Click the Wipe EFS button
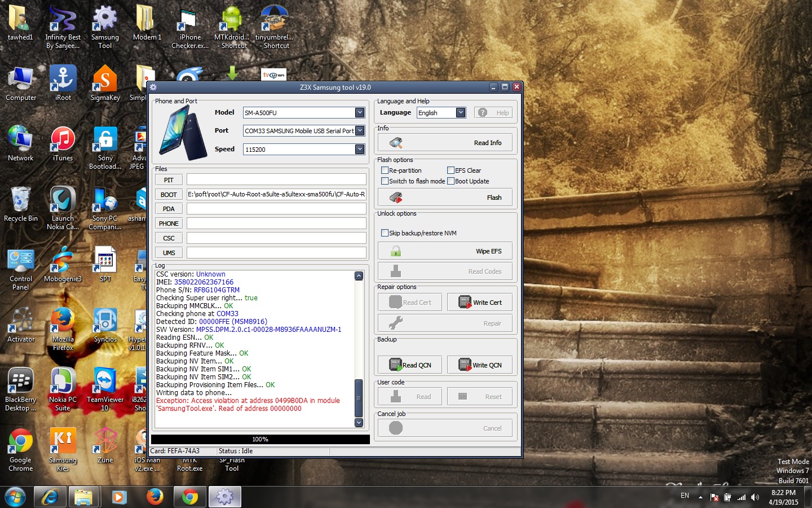Screen dimensions: 812x508 pos(445,251)
